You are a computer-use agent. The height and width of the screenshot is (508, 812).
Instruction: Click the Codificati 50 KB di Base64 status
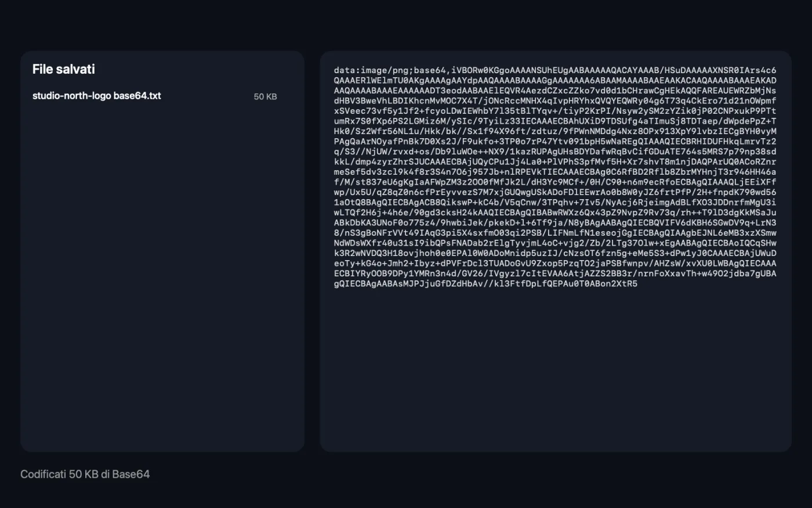(x=85, y=474)
